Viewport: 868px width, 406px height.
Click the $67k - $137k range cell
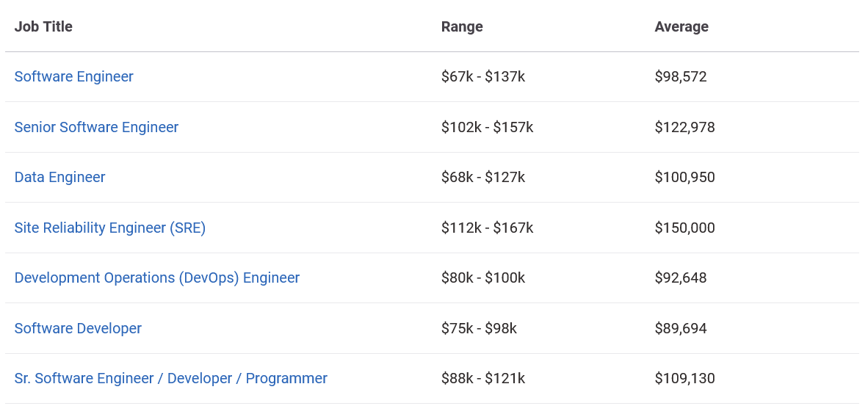click(x=482, y=76)
